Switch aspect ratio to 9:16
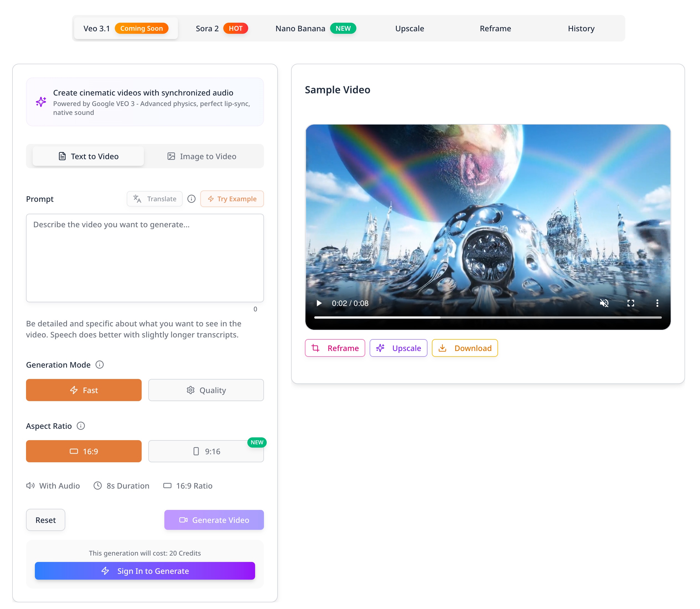This screenshot has width=700, height=609. tap(206, 451)
